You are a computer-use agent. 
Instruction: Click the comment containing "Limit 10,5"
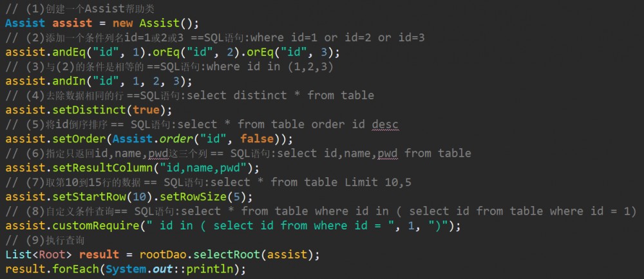point(208,182)
